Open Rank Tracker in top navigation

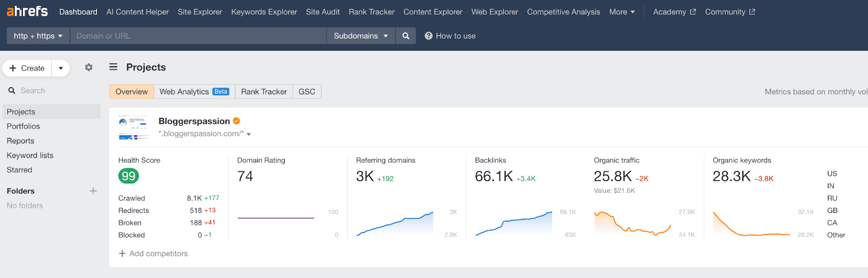tap(372, 11)
